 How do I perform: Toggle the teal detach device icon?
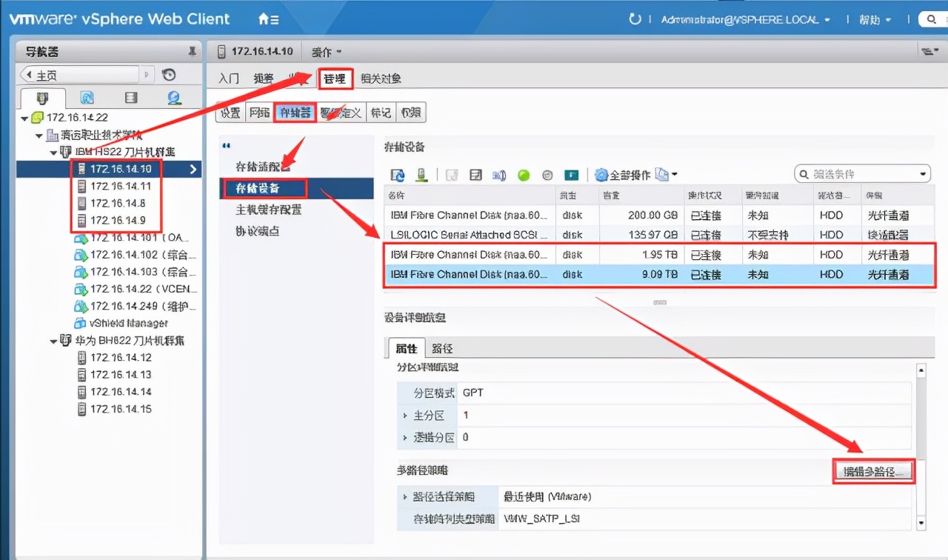[571, 174]
